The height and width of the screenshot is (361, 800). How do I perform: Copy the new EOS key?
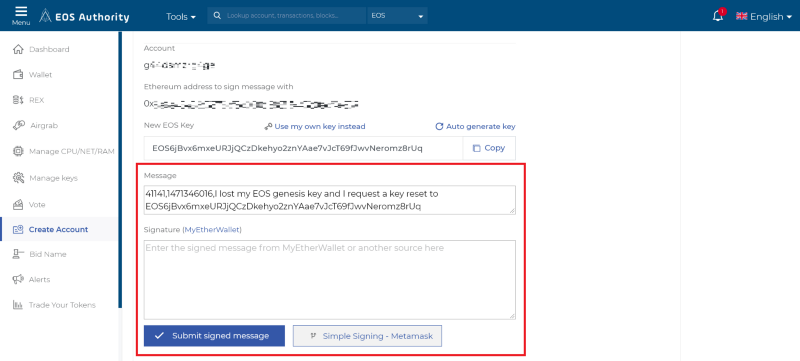489,148
